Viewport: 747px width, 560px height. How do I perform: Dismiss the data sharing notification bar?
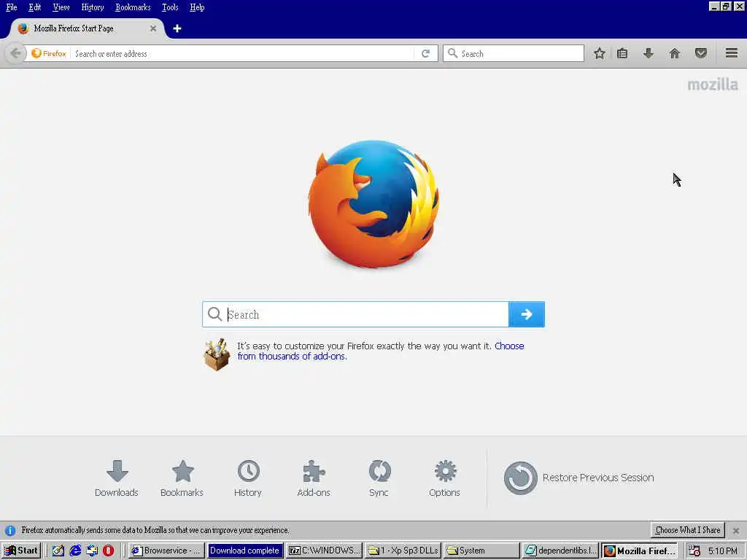pyautogui.click(x=736, y=530)
